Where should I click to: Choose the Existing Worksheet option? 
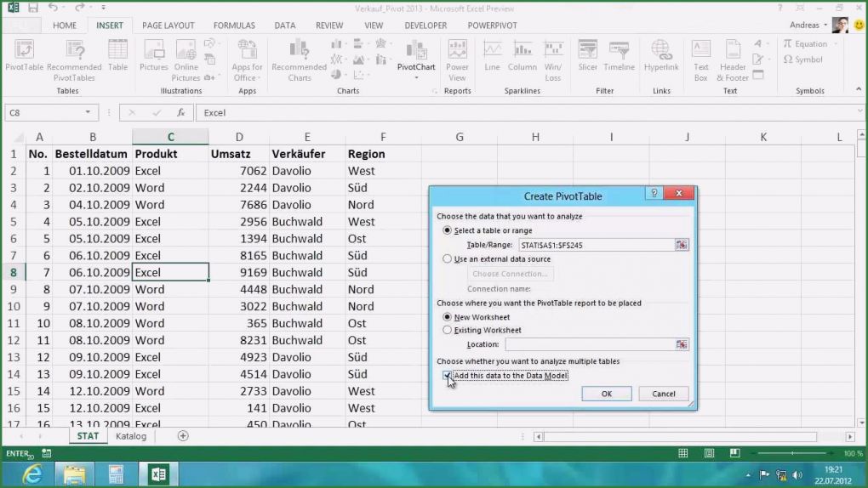click(447, 330)
